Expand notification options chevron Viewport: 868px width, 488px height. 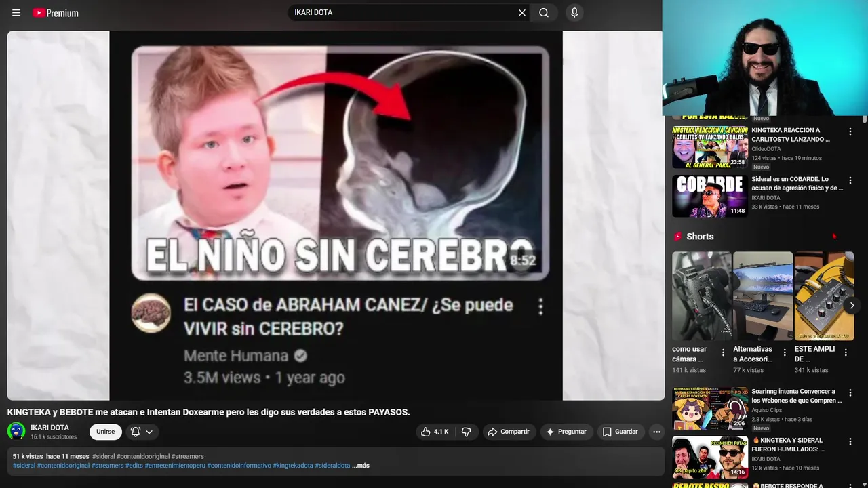click(149, 432)
